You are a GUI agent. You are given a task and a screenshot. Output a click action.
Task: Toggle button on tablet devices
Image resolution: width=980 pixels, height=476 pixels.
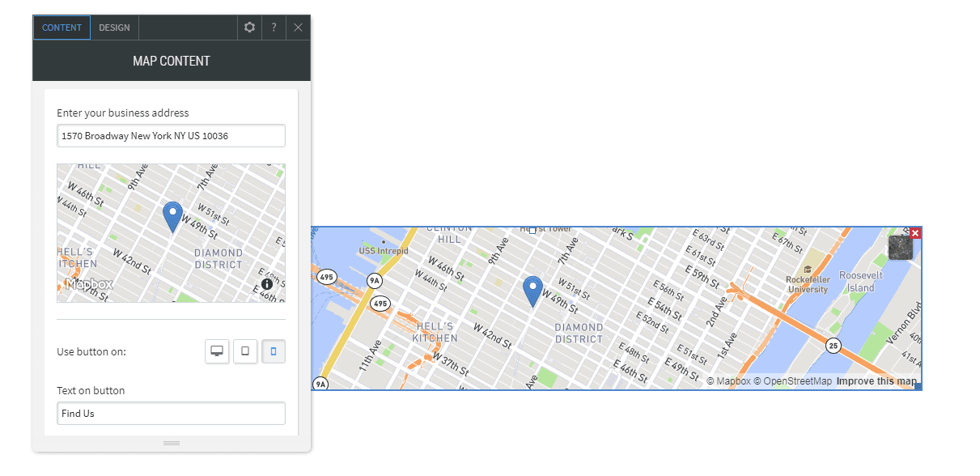[245, 351]
